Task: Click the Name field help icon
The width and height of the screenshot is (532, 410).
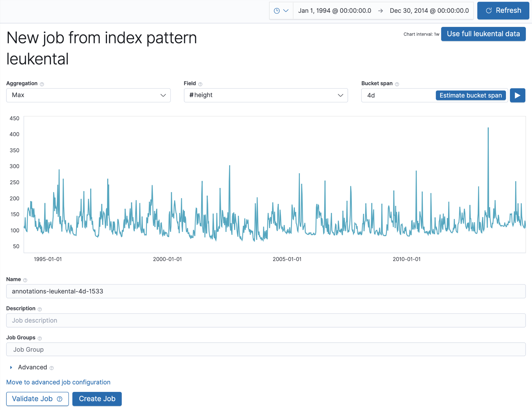Action: 25,280
